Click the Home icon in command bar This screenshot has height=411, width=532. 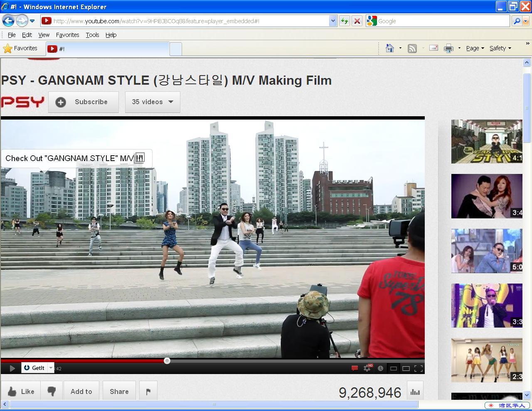[x=390, y=48]
